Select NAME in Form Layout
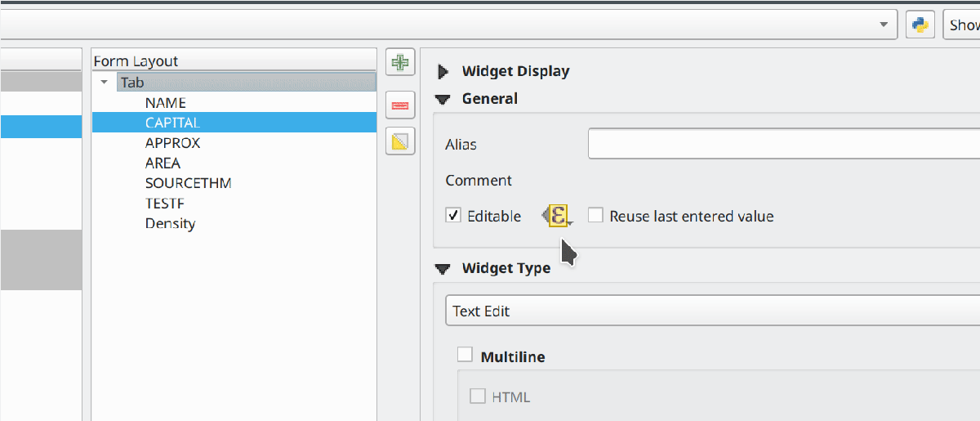The width and height of the screenshot is (980, 421). pyautogui.click(x=166, y=103)
